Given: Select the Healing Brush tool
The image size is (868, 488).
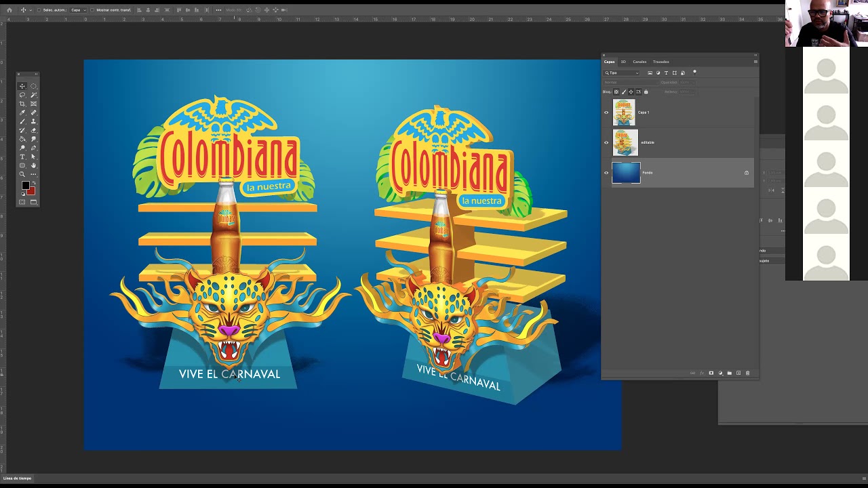Looking at the screenshot, I should click(33, 113).
